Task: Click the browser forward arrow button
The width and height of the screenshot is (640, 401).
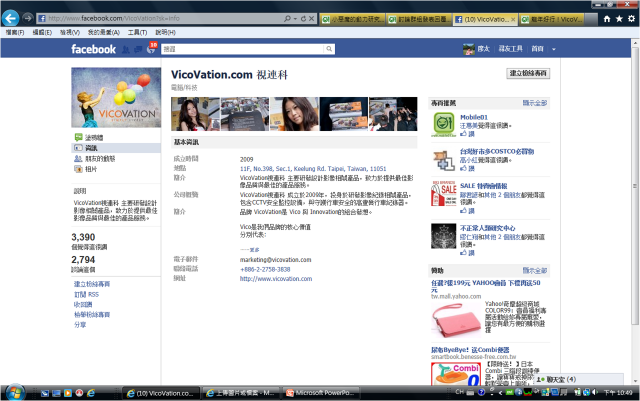Action: (x=28, y=18)
